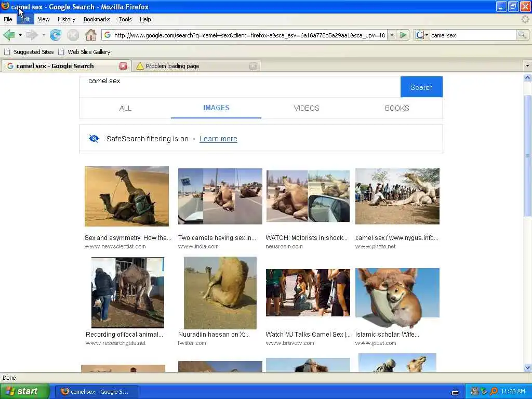Click the magnifier icon in the search box
Screen dimensions: 532x399
click(x=522, y=35)
